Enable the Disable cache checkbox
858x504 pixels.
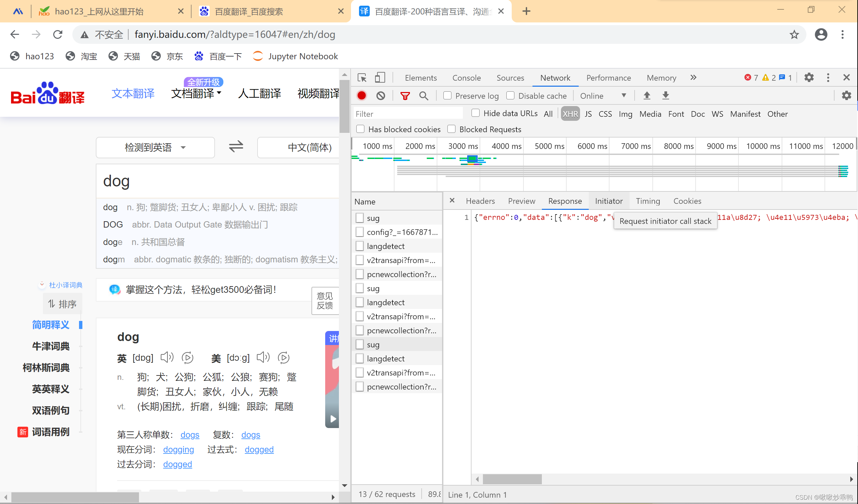pyautogui.click(x=510, y=96)
